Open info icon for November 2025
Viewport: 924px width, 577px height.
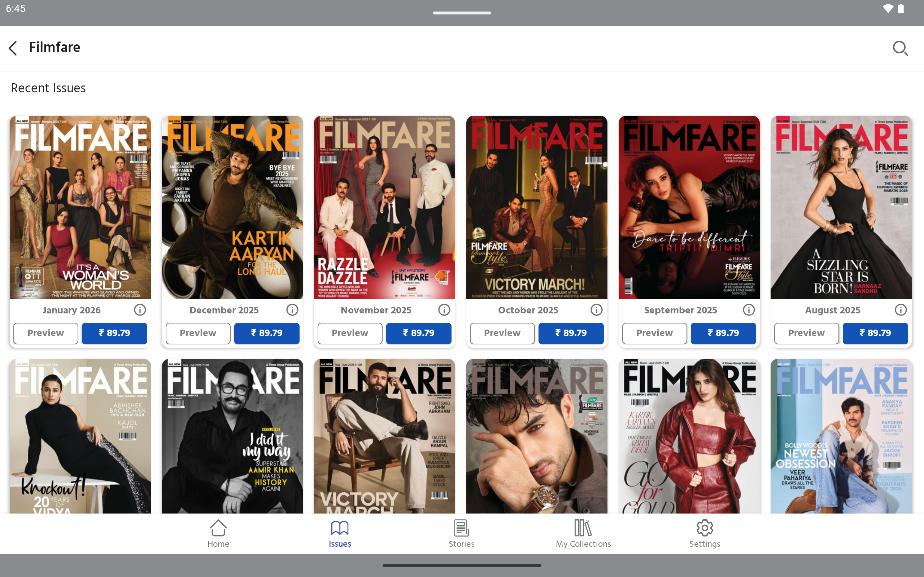[444, 310]
